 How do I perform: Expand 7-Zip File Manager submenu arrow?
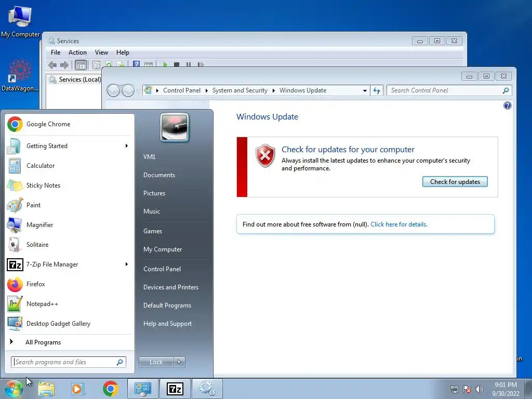[127, 264]
